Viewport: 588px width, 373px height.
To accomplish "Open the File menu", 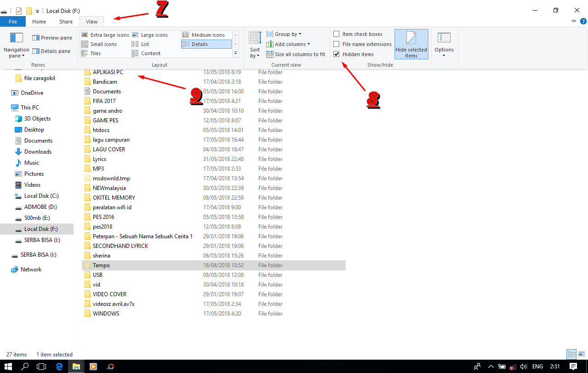I will coord(13,21).
